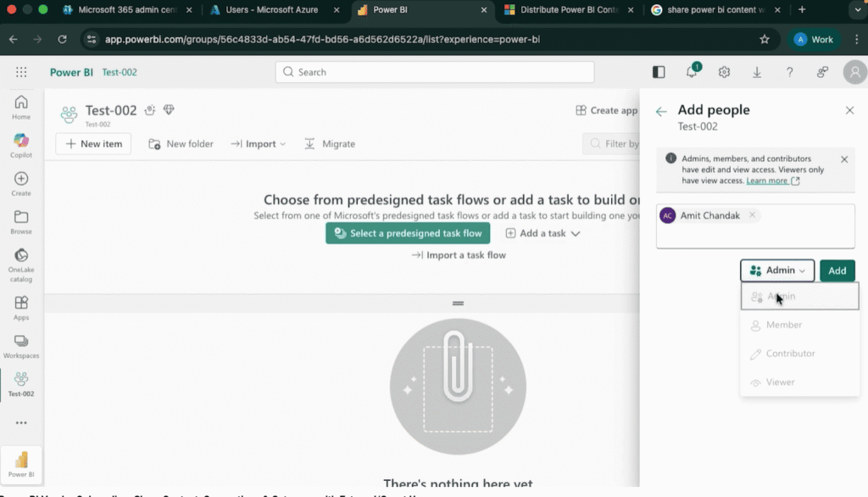Expand the Import dropdown
The image size is (868, 497).
258,143
